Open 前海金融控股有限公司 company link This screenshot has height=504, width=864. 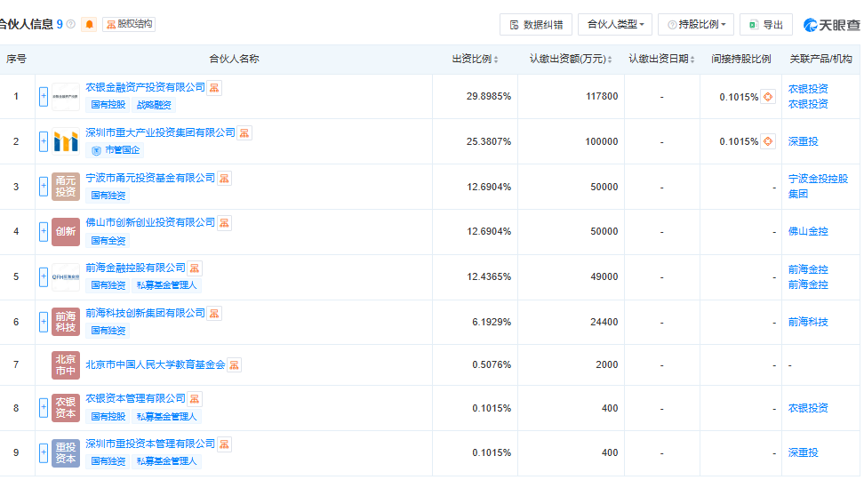pyautogui.click(x=135, y=268)
